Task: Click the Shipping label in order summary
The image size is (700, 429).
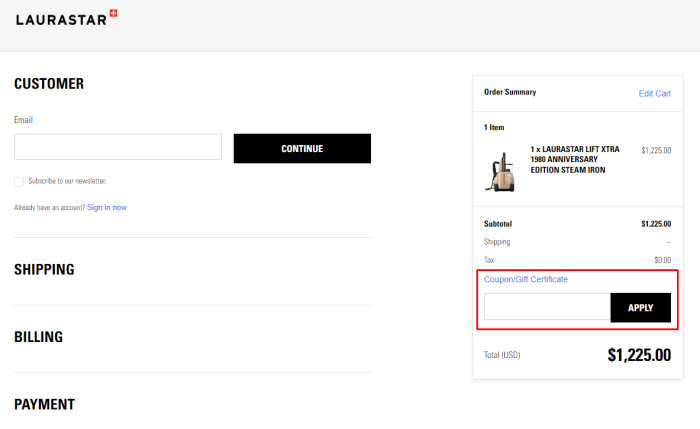Action: click(x=497, y=242)
